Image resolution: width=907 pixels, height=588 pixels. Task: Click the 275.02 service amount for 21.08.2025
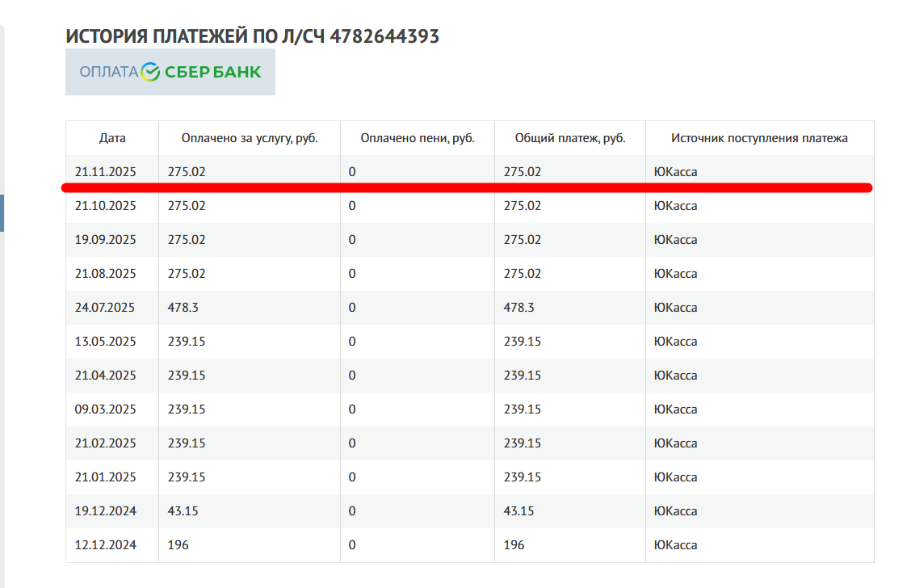pos(187,274)
